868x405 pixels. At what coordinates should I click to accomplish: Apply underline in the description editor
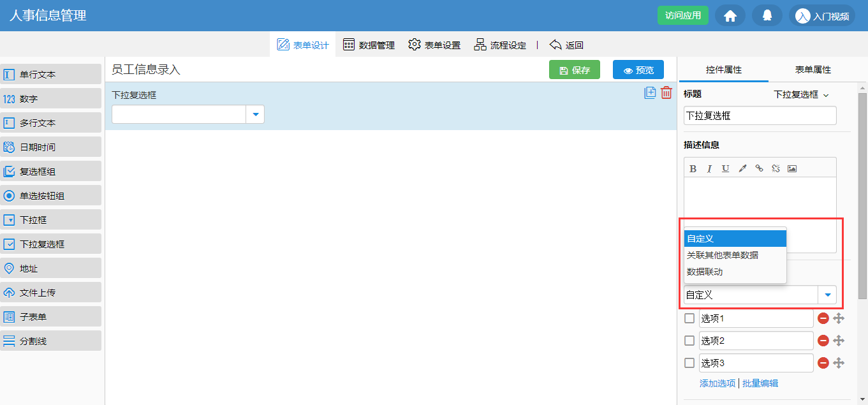726,168
